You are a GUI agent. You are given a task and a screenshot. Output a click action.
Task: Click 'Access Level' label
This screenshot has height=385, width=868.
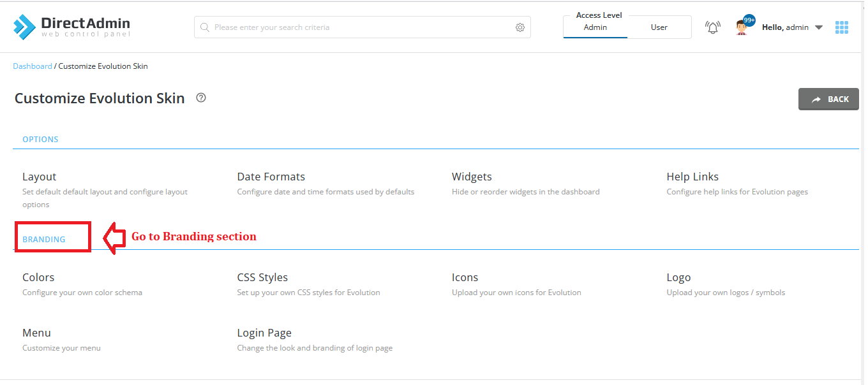tap(599, 15)
